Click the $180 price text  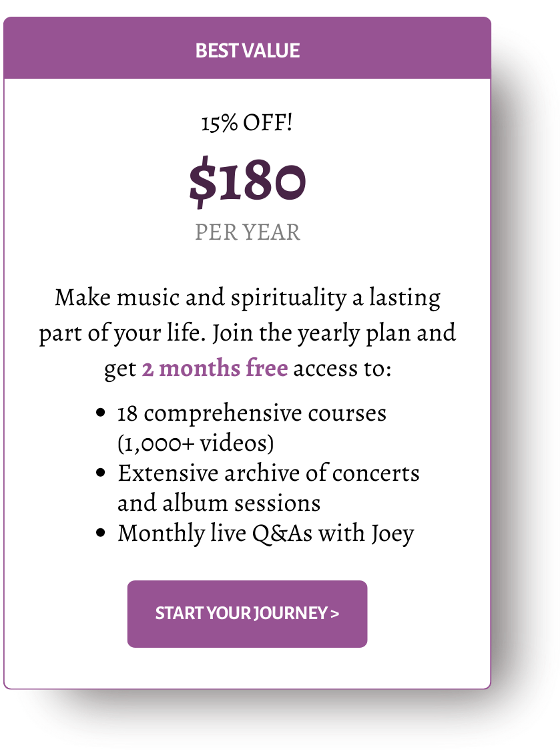pos(247,182)
